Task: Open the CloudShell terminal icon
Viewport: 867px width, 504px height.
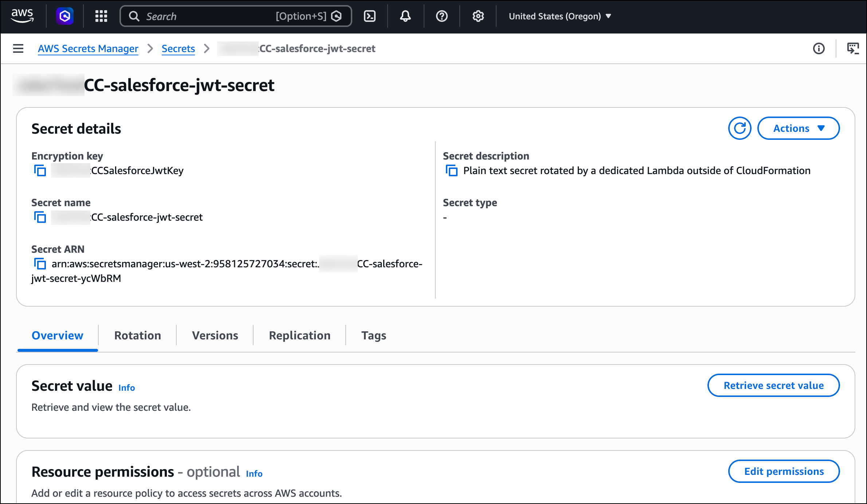Action: pos(370,16)
